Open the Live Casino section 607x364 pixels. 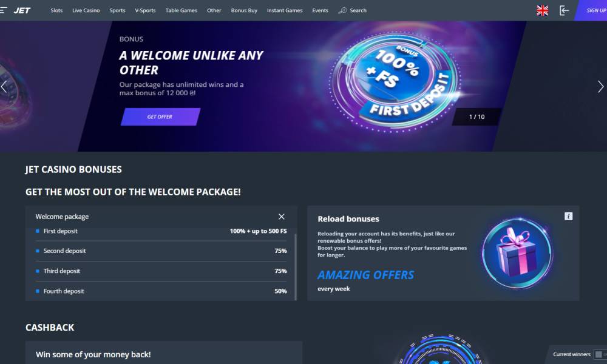(86, 10)
